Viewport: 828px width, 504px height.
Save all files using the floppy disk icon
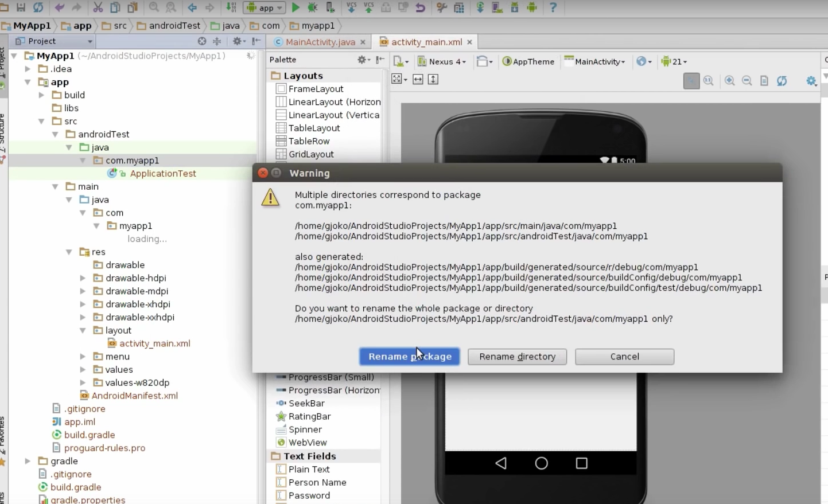21,7
